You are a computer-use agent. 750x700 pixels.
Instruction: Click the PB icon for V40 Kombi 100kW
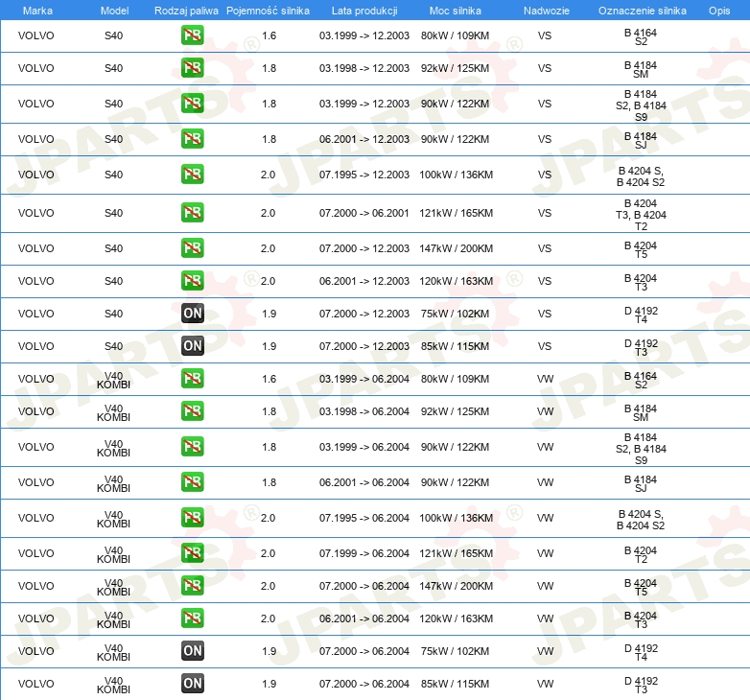click(x=192, y=518)
